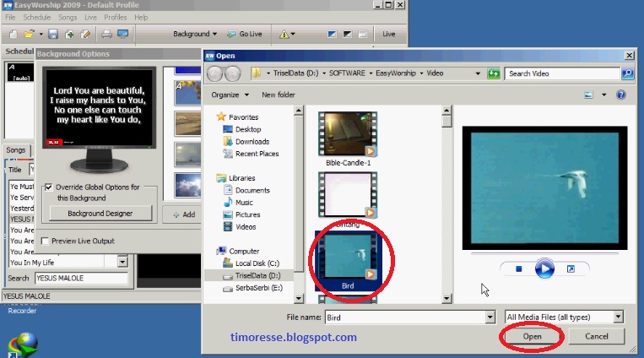Viewport: 644px width, 358px height.
Task: Open the song list dropdown arrow
Action: tap(122, 262)
